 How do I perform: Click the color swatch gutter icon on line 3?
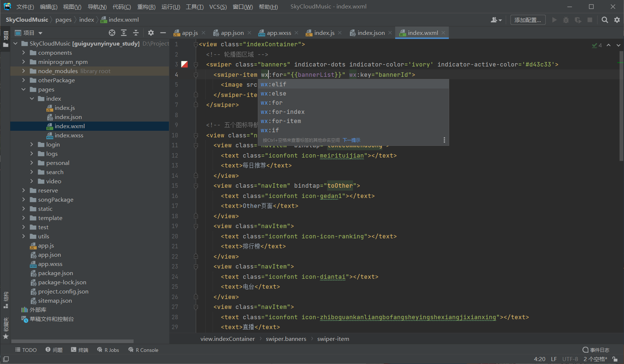tap(185, 64)
